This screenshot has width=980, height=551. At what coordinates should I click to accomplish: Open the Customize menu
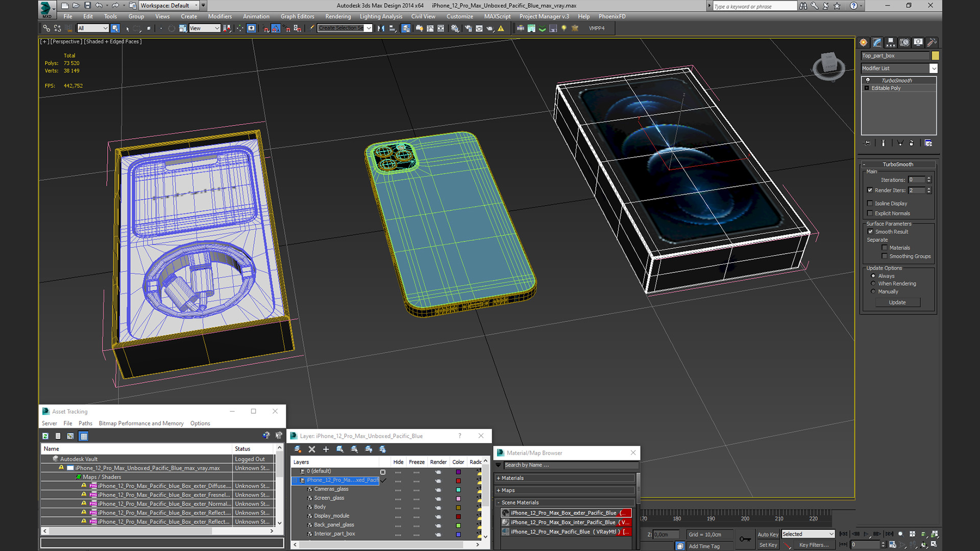pos(460,17)
